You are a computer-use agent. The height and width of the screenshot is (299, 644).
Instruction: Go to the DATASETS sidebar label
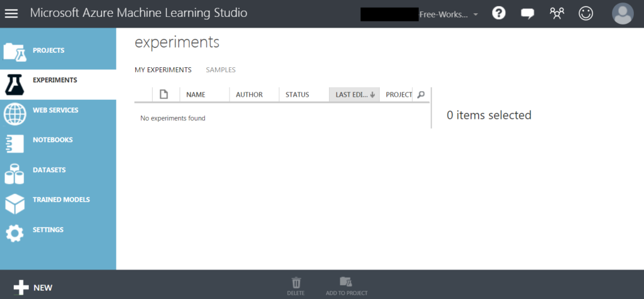(49, 170)
